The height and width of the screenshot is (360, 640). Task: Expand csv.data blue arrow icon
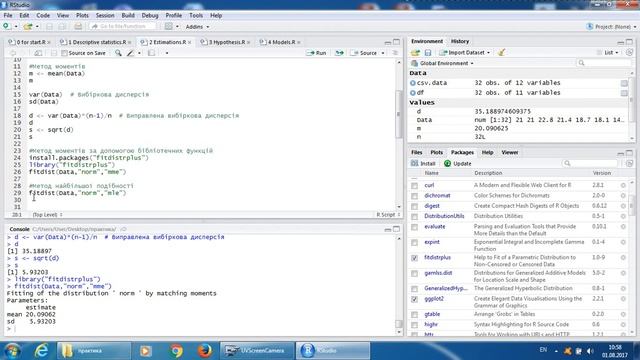click(x=413, y=83)
